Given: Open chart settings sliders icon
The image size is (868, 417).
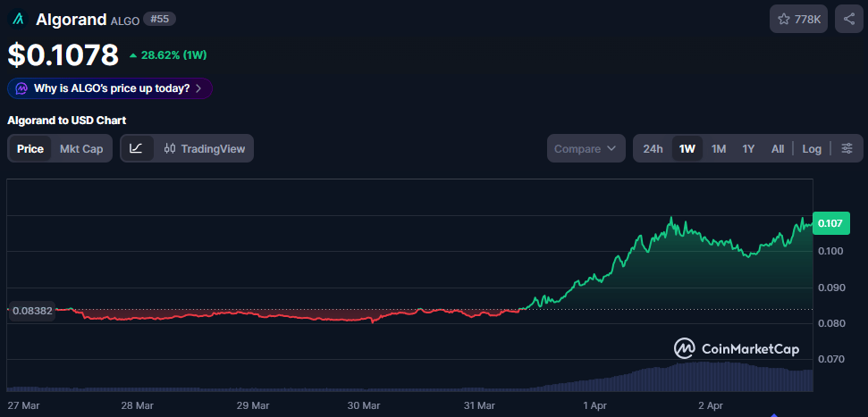Looking at the screenshot, I should coord(847,148).
